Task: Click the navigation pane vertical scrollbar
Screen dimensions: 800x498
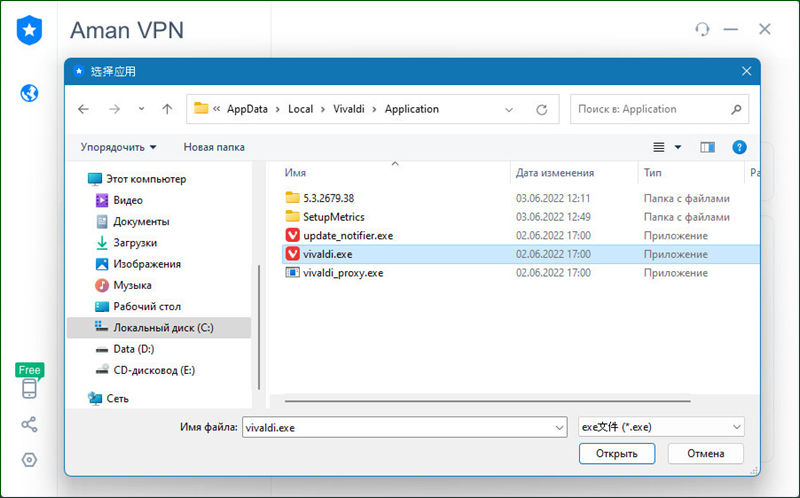Action: point(259,327)
